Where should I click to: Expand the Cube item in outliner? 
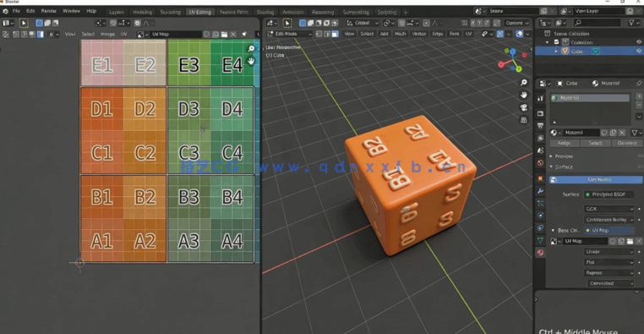click(556, 51)
